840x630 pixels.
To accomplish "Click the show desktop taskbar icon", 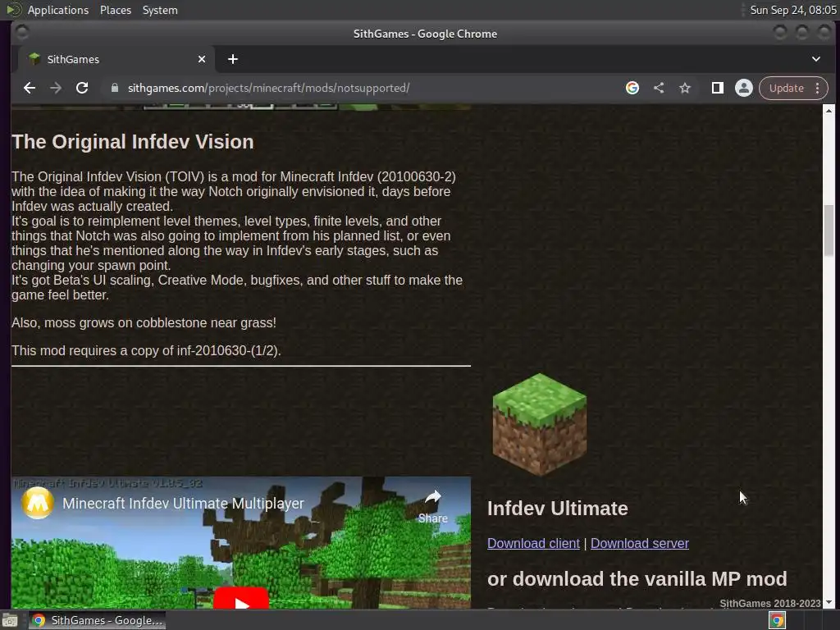I will (x=10, y=620).
